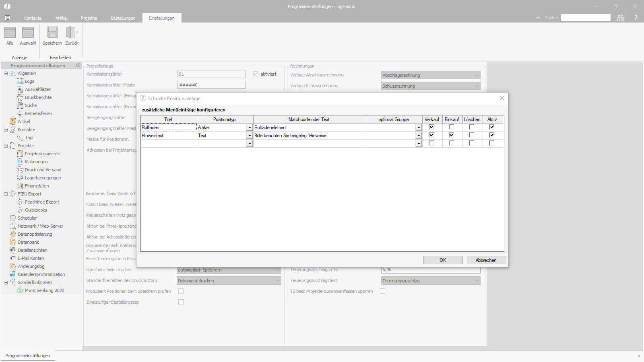Click the Auswahl view icon
644x362 pixels.
click(28, 33)
